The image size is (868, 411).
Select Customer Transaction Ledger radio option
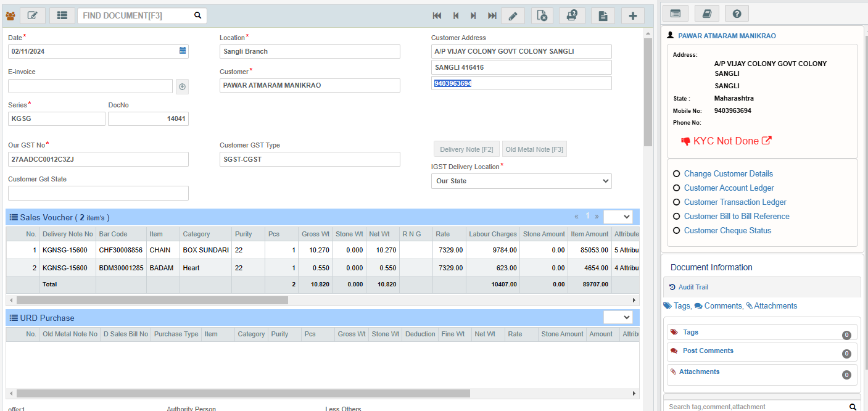[677, 202]
